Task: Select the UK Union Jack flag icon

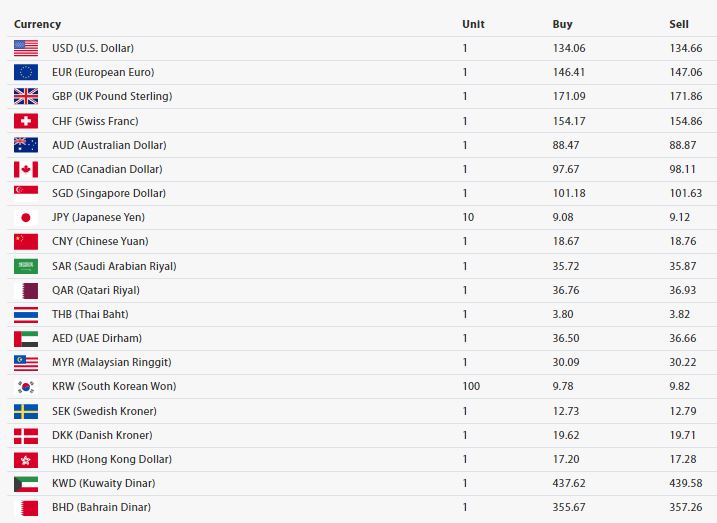Action: click(26, 96)
